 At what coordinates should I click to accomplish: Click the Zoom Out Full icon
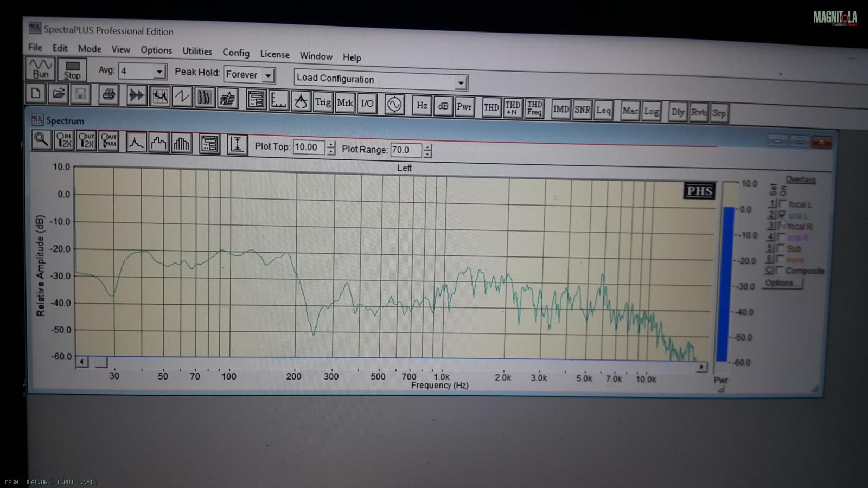(x=108, y=141)
